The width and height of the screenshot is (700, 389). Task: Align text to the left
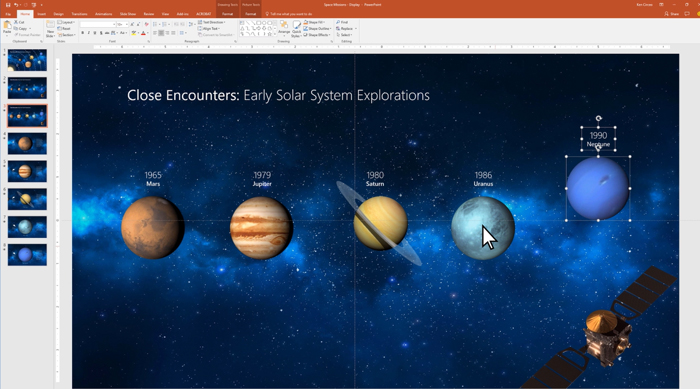[x=155, y=33]
